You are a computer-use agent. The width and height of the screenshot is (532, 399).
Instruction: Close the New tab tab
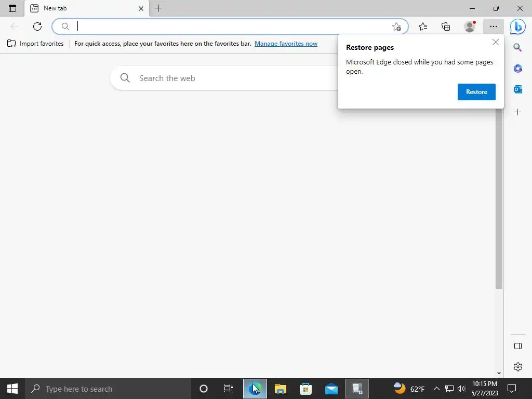coord(141,8)
